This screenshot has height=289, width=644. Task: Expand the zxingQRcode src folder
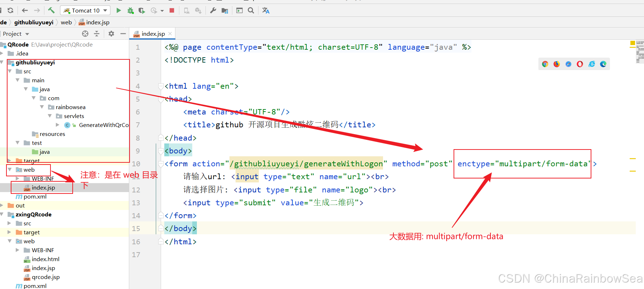coord(10,223)
